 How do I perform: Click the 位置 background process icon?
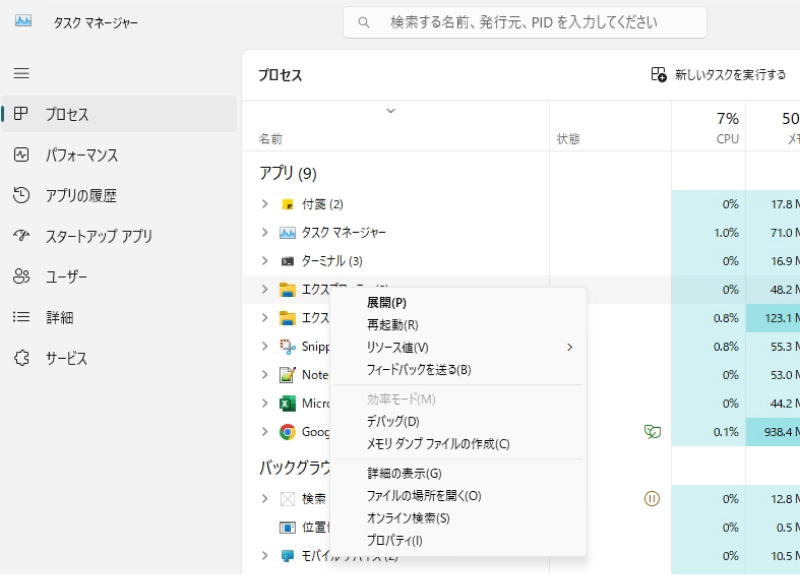click(287, 527)
